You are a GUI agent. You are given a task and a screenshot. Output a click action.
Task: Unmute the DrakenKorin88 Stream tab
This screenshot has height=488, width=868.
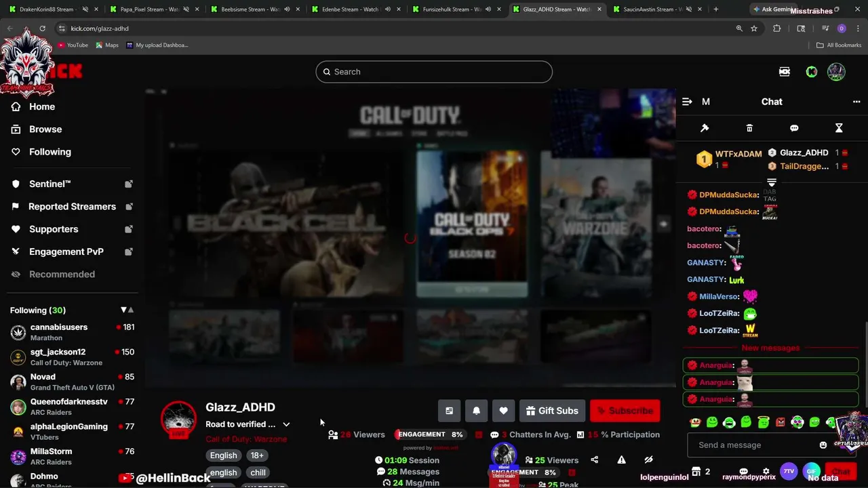click(x=85, y=9)
